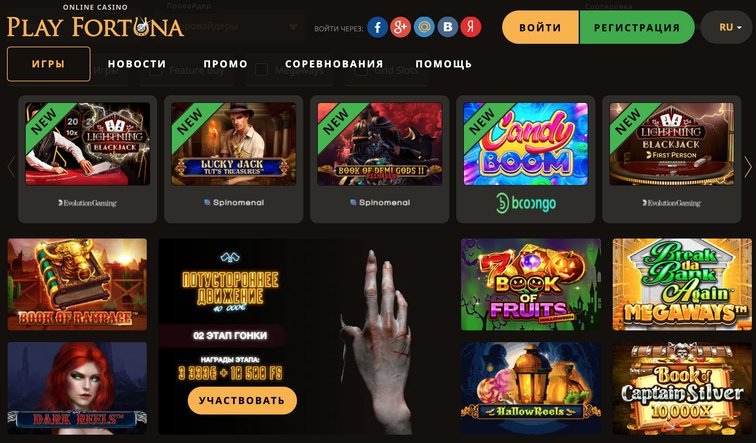
Task: Open the RU language dropdown
Action: [728, 27]
